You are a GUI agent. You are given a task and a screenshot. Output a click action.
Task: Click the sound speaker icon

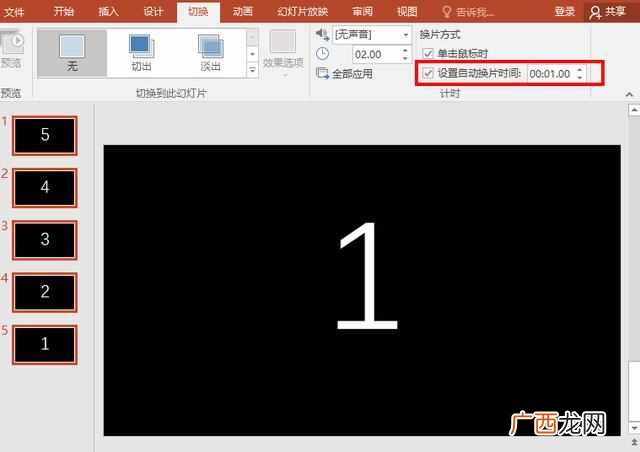click(x=322, y=34)
